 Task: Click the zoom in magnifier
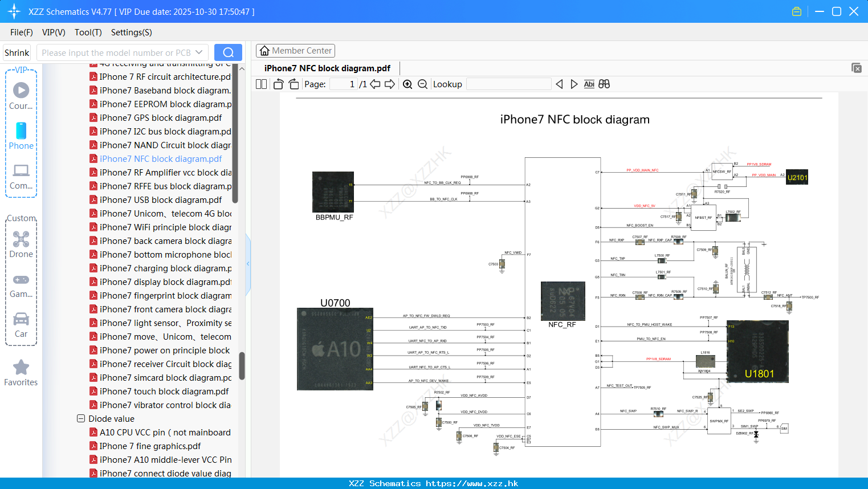(x=407, y=84)
